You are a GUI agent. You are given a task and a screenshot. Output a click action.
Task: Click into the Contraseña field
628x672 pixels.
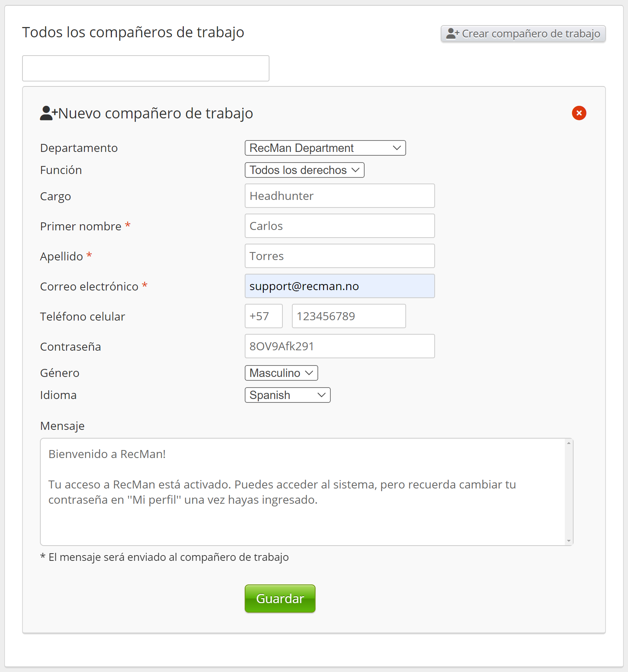(x=340, y=346)
